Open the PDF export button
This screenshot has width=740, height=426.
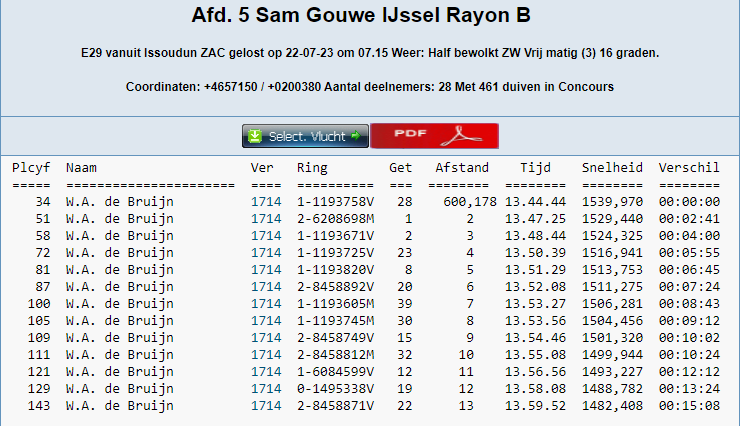[x=434, y=136]
